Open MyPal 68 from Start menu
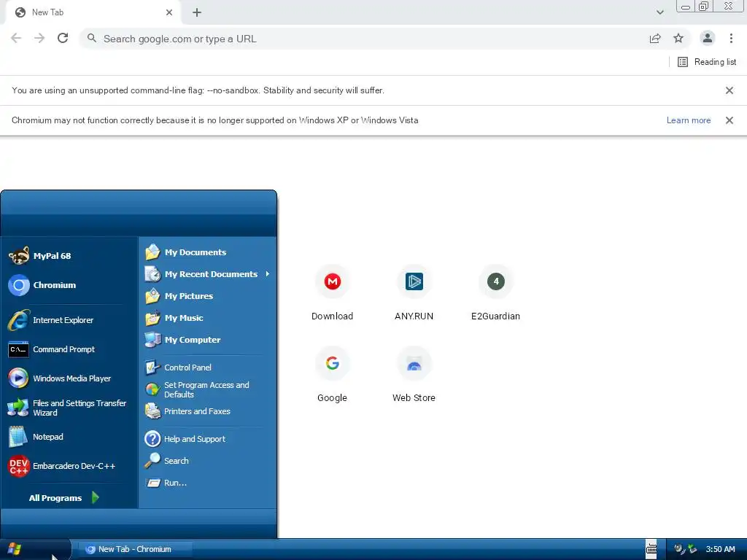The height and width of the screenshot is (560, 747). (69, 256)
